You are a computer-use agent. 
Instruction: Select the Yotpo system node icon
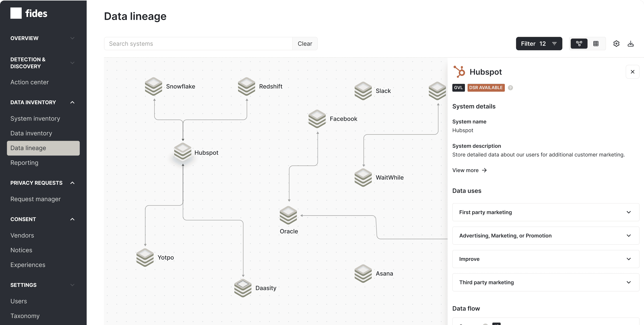[145, 257]
